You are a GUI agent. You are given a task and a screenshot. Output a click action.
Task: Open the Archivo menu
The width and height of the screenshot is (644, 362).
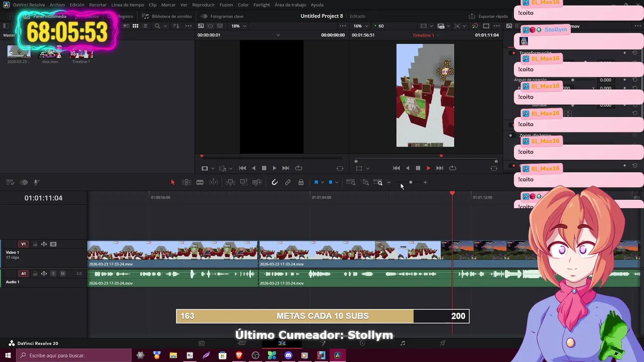click(x=57, y=5)
